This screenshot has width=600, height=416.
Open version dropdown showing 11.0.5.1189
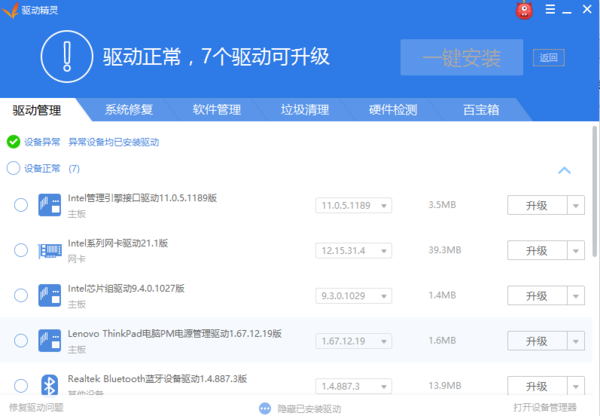pyautogui.click(x=354, y=206)
